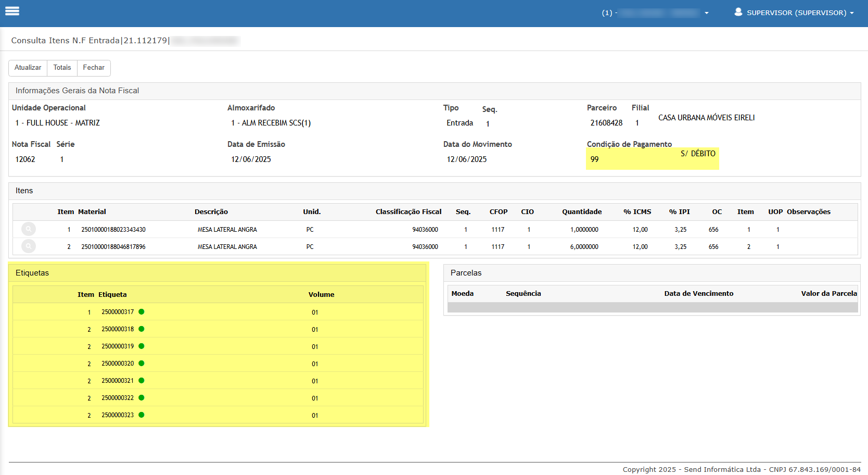Open magnifier icon for item 25010000188046817896
Screen dimensions: 868x475
[x=29, y=246]
